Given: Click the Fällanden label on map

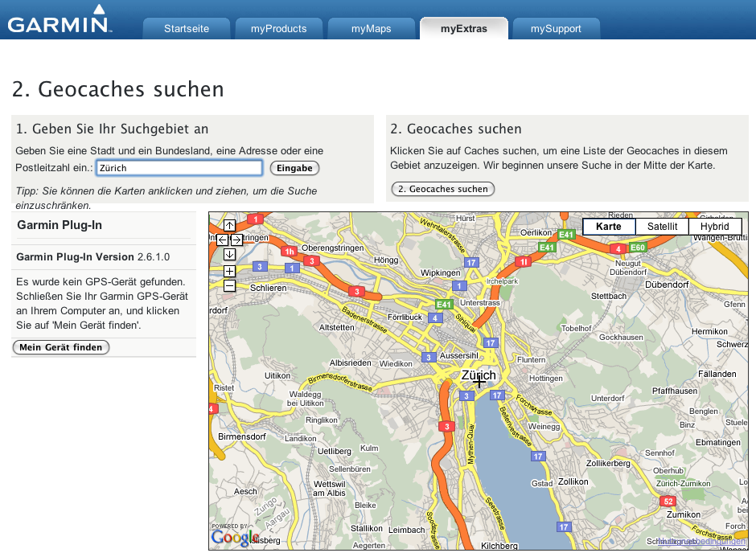Looking at the screenshot, I should pos(717,374).
